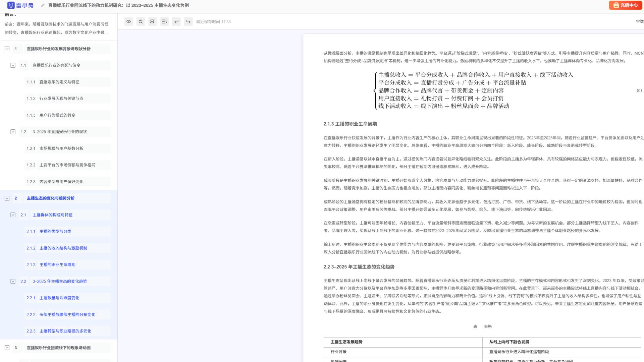The image size is (644, 362).
Task: Collapse the 1.1 直播娱乐行业的兴起与演变 section
Action: (13, 65)
